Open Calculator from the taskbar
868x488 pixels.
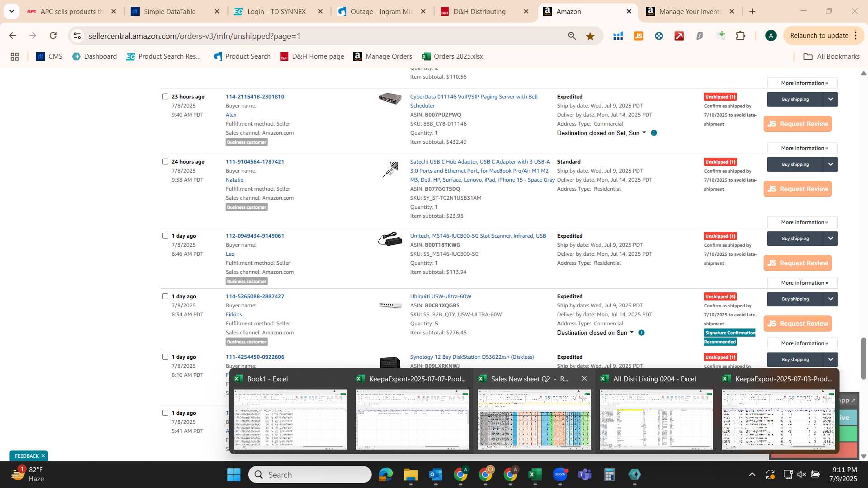(x=609, y=474)
